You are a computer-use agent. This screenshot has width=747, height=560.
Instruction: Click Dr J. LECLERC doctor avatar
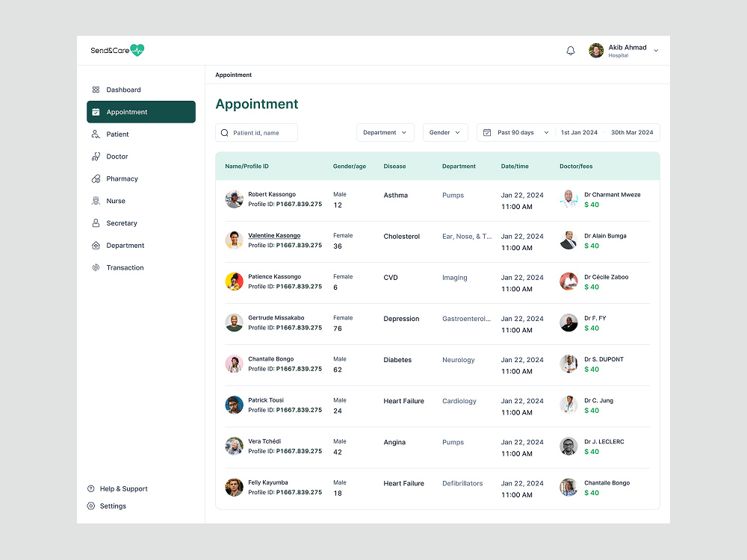[x=568, y=447]
